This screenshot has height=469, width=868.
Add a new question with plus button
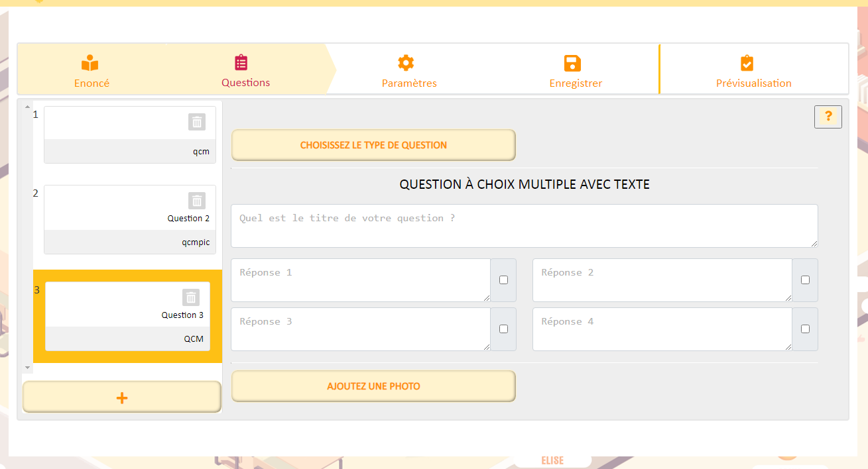coord(122,397)
